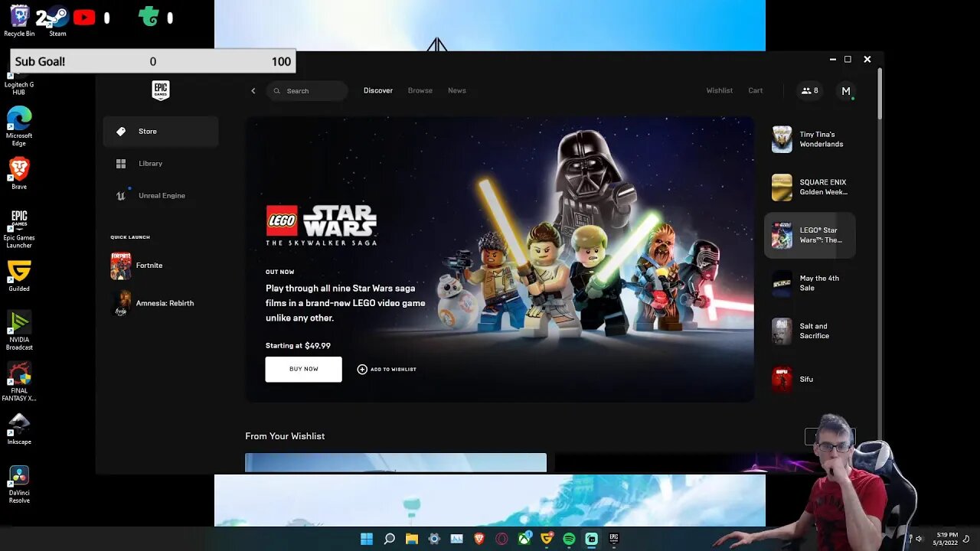Open the Windows Start menu
The width and height of the screenshot is (980, 551).
tap(367, 539)
